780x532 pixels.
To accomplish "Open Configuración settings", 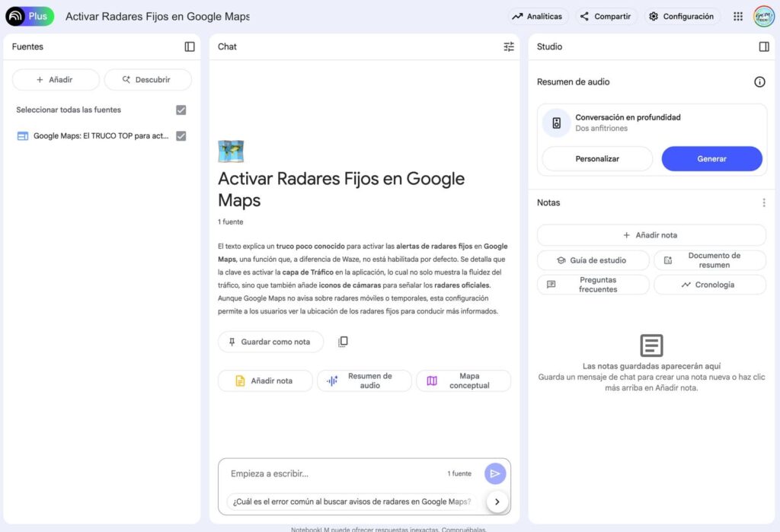I will point(682,17).
